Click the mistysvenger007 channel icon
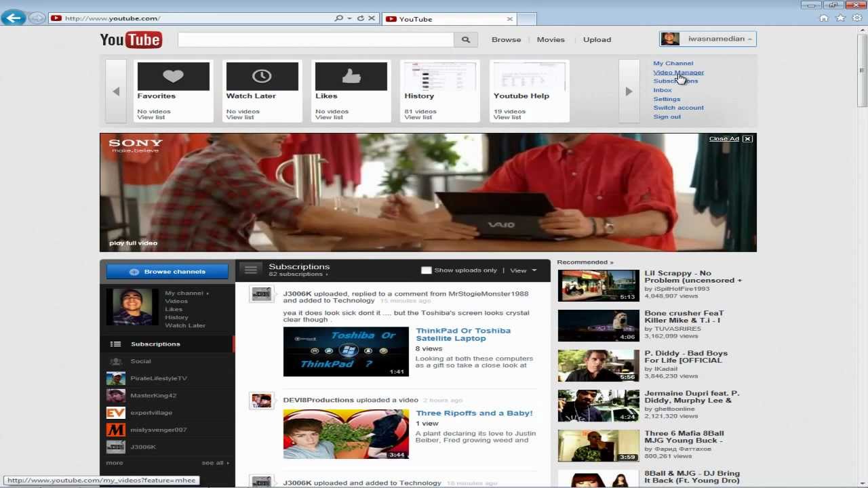Image resolution: width=868 pixels, height=488 pixels. (x=115, y=430)
